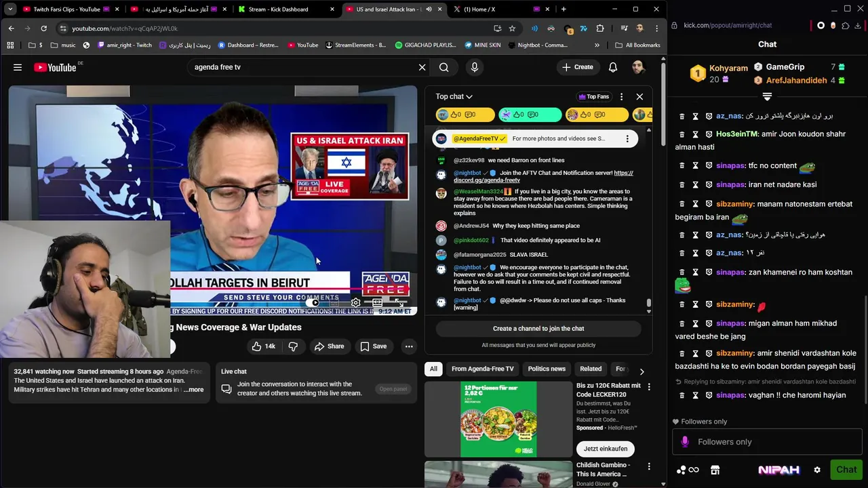Select the All filter chip
The height and width of the screenshot is (488, 868).
click(x=433, y=369)
